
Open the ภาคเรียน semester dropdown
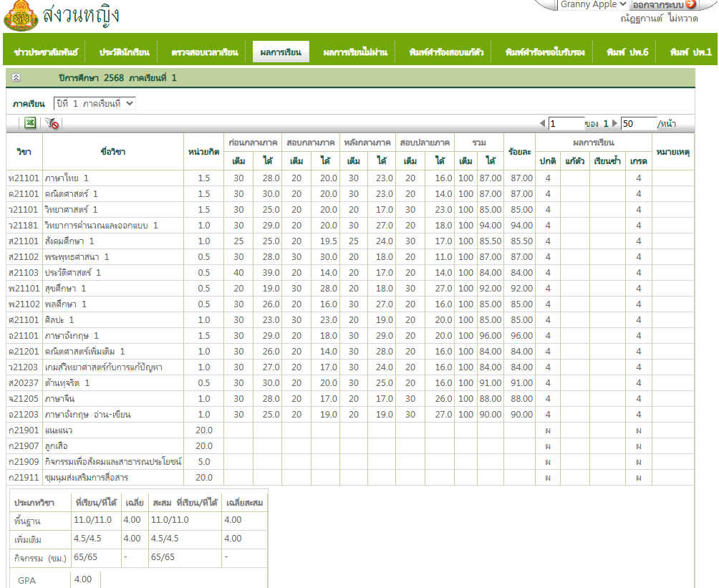pos(95,104)
